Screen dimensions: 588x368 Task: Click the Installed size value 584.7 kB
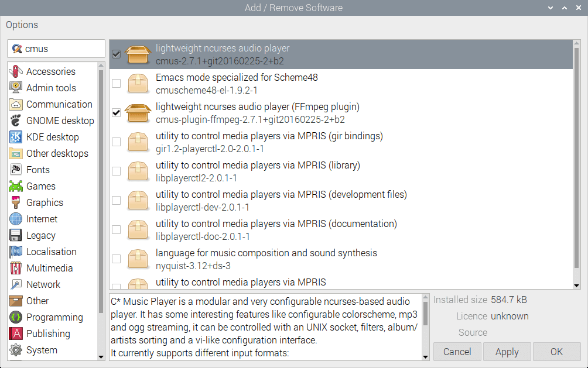[509, 300]
